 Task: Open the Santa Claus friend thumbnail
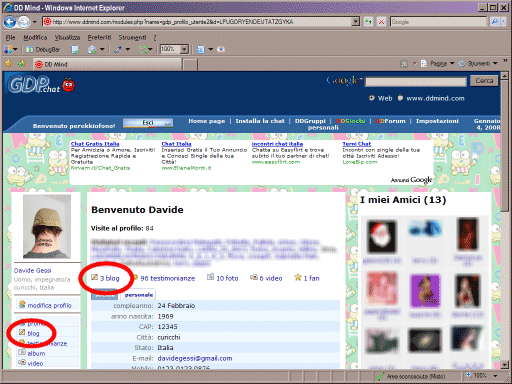click(382, 237)
